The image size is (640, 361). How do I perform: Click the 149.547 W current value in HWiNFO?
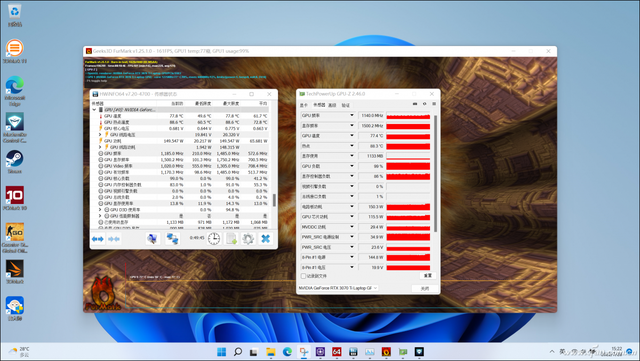[173, 141]
